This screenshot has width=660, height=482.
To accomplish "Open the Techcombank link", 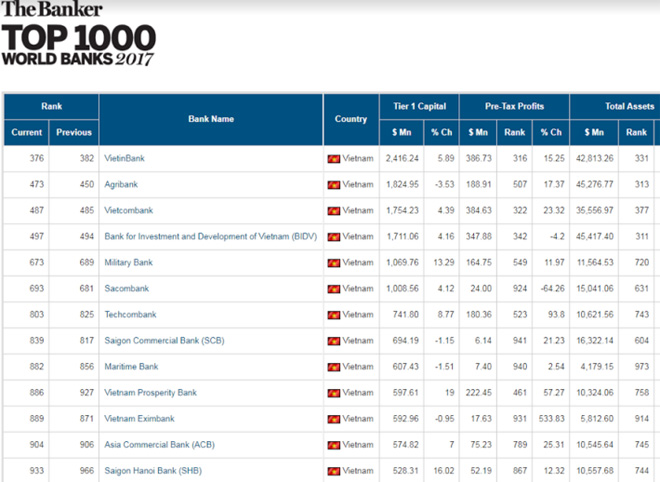I will click(x=130, y=314).
